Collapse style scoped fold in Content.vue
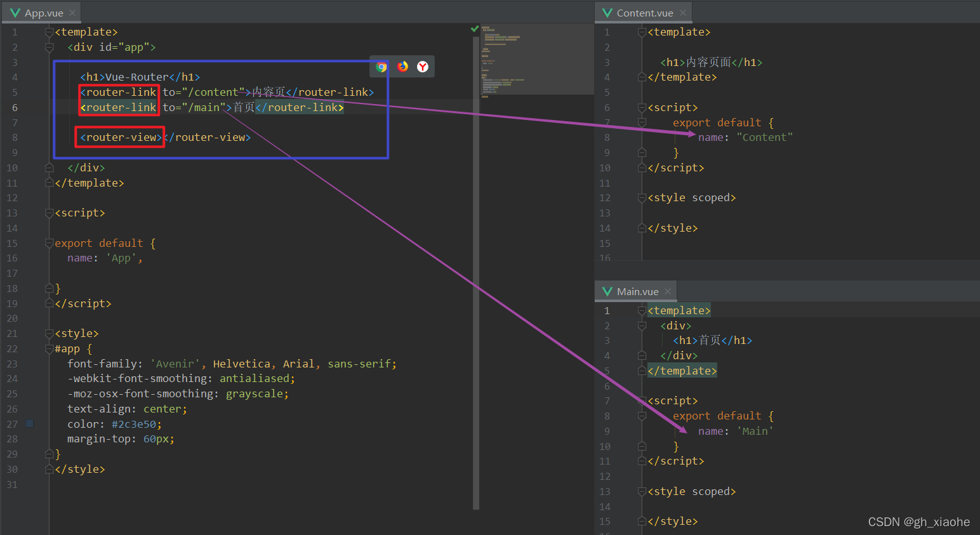This screenshot has width=980, height=535. pyautogui.click(x=642, y=198)
